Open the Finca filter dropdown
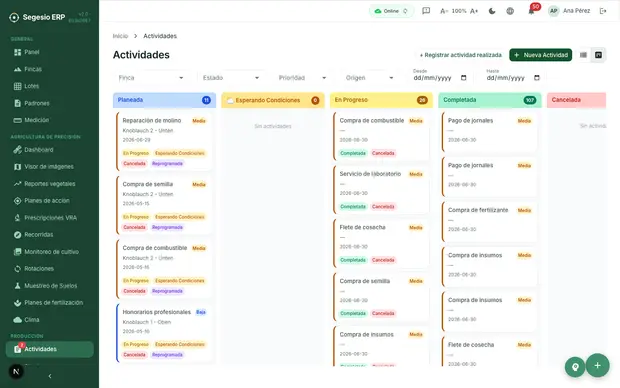The width and height of the screenshot is (620, 388). tap(151, 78)
